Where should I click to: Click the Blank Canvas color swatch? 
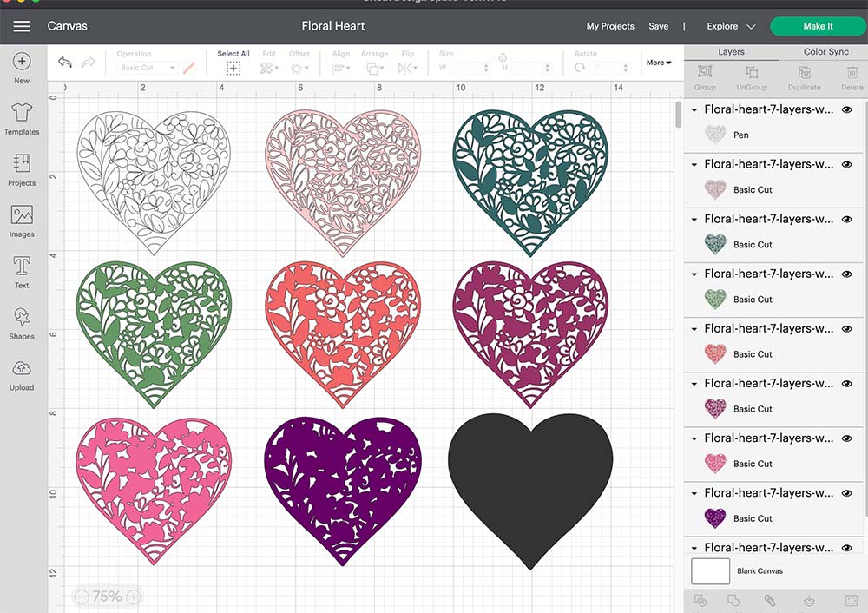709,571
